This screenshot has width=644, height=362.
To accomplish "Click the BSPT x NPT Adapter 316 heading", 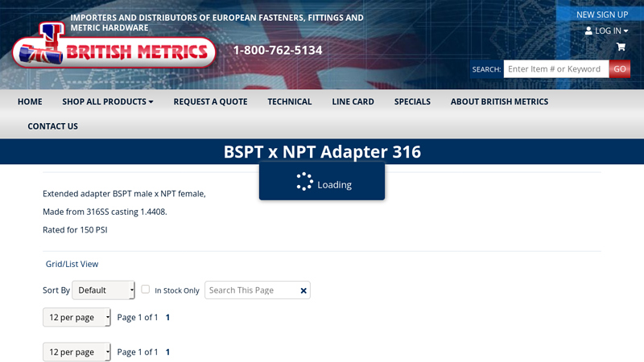I will coord(322,152).
